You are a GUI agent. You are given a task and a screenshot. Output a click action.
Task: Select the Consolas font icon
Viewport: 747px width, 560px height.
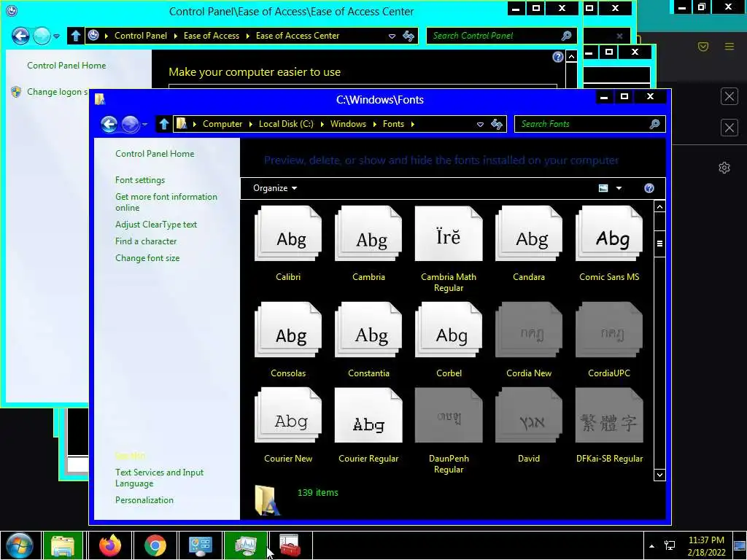coord(288,330)
